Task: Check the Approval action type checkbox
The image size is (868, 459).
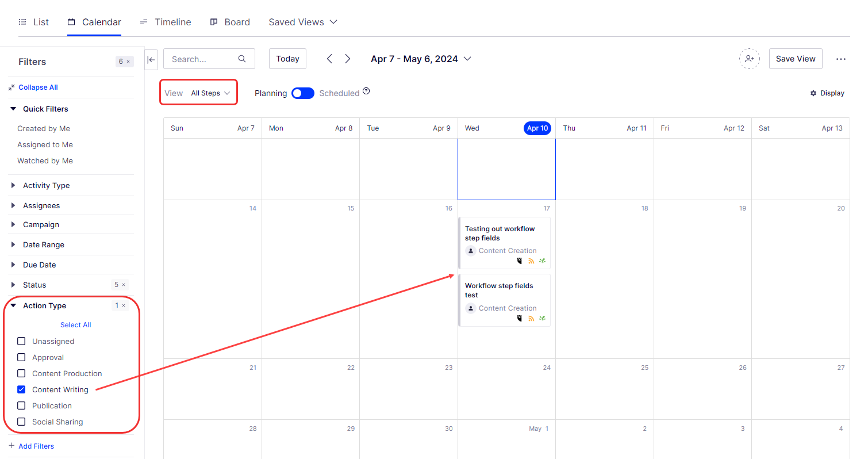Action: [x=22, y=357]
